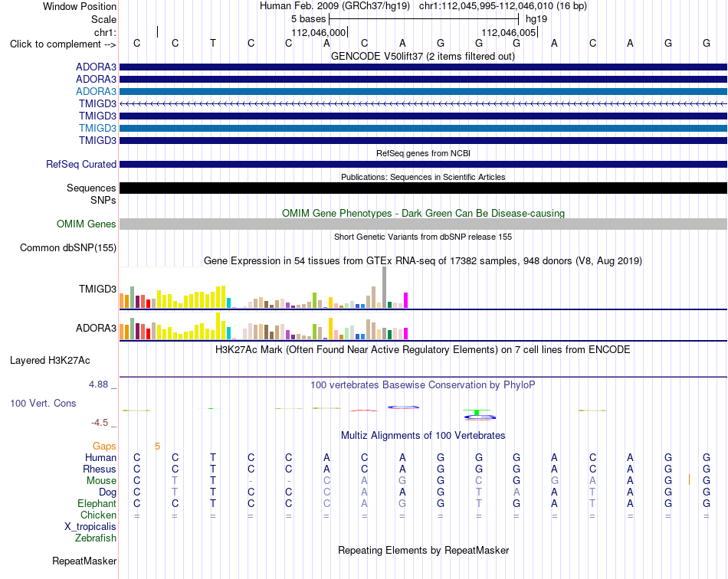728x579 pixels.
Task: Click the 112,046,005 ruler position
Action: click(x=509, y=32)
